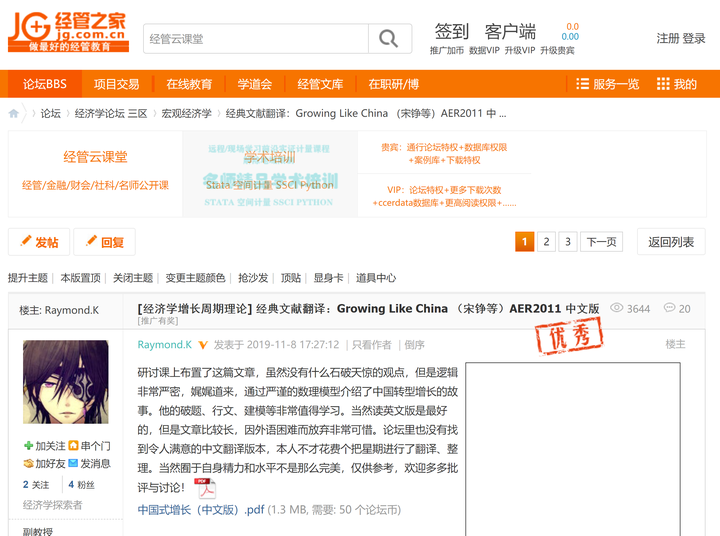The width and height of the screenshot is (720, 536).
Task: Click the 发帖 button
Action: click(x=39, y=242)
